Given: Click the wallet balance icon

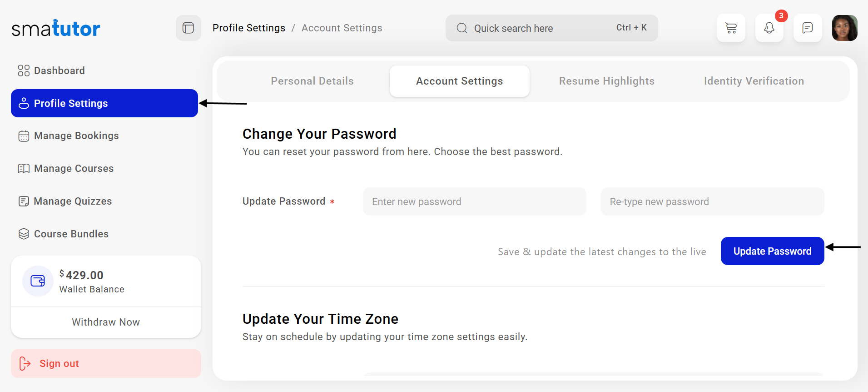Looking at the screenshot, I should [x=38, y=281].
